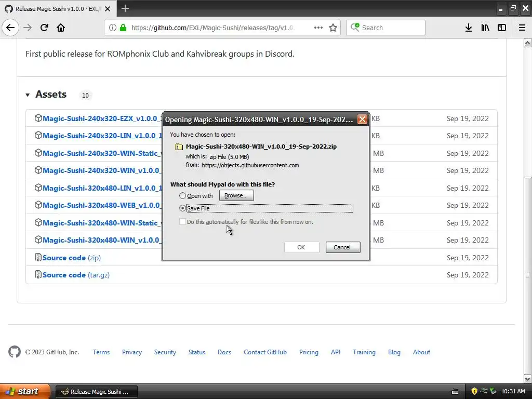This screenshot has width=532, height=399.
Task: Download Magic-Sushi-240x320-EZX asset
Action: [x=102, y=118]
